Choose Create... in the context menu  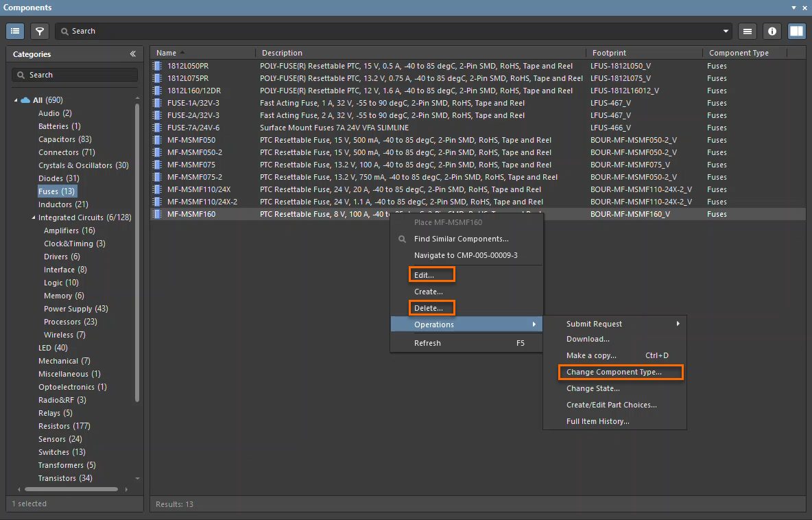(466, 292)
